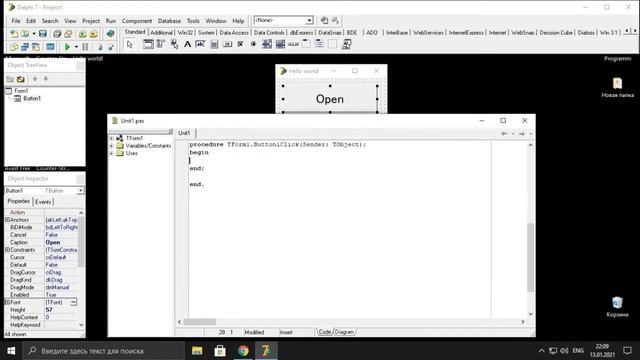Open the Component menu
640x360 pixels.
tap(137, 21)
